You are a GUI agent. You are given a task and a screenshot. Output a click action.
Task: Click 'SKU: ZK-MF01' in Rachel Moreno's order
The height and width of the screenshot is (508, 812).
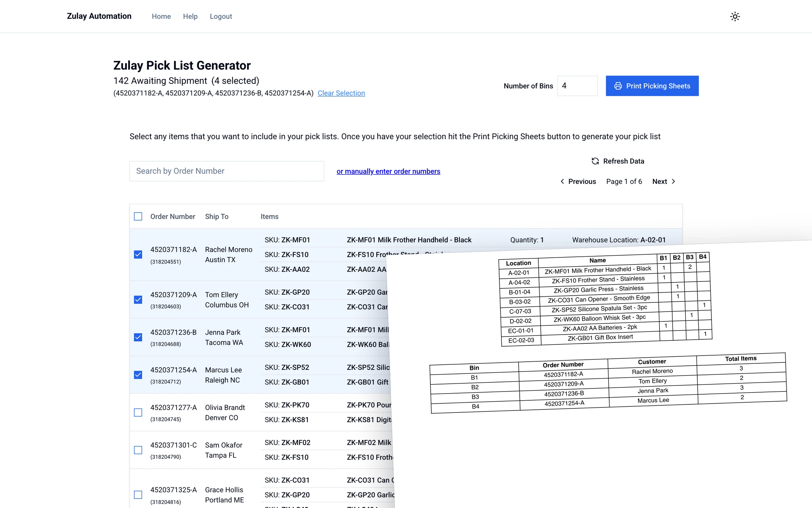coord(287,240)
